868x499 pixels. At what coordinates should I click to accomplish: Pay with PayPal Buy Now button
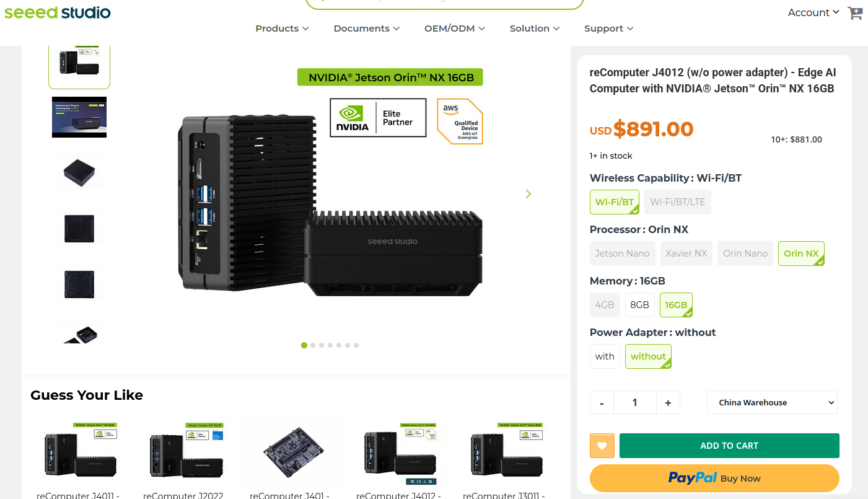(714, 479)
